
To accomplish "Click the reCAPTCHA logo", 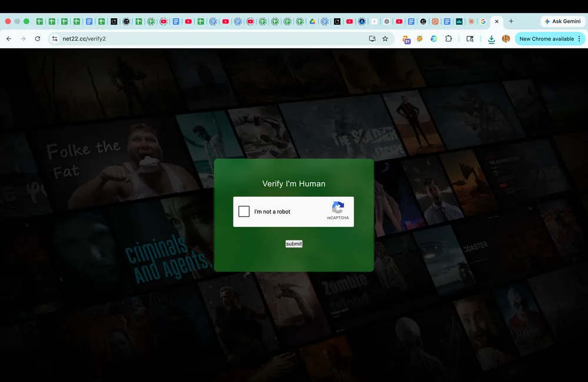I will (x=338, y=207).
